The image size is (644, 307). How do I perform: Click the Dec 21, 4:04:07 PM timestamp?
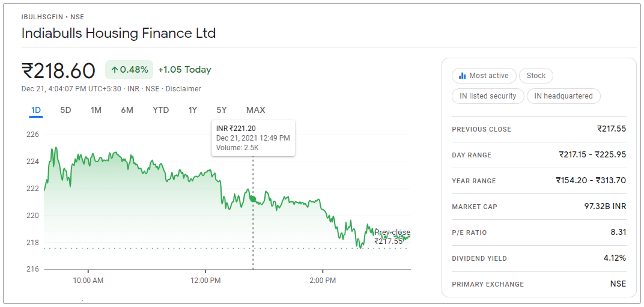pyautogui.click(x=71, y=89)
